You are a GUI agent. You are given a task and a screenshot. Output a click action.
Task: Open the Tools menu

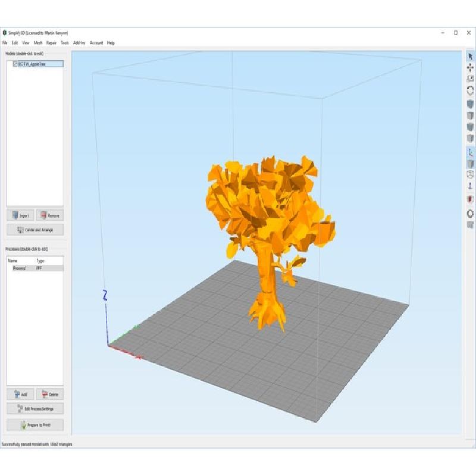(65, 43)
